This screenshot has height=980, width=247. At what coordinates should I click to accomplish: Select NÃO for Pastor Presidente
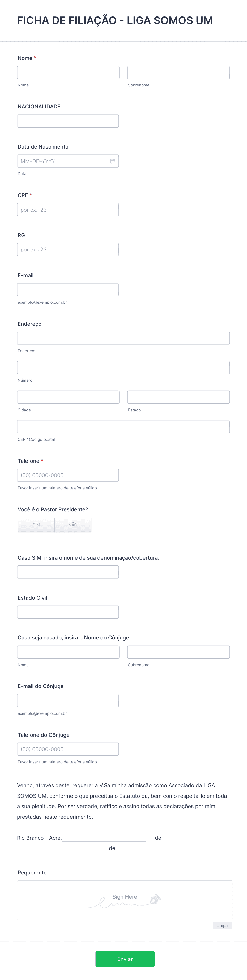pos(73,525)
